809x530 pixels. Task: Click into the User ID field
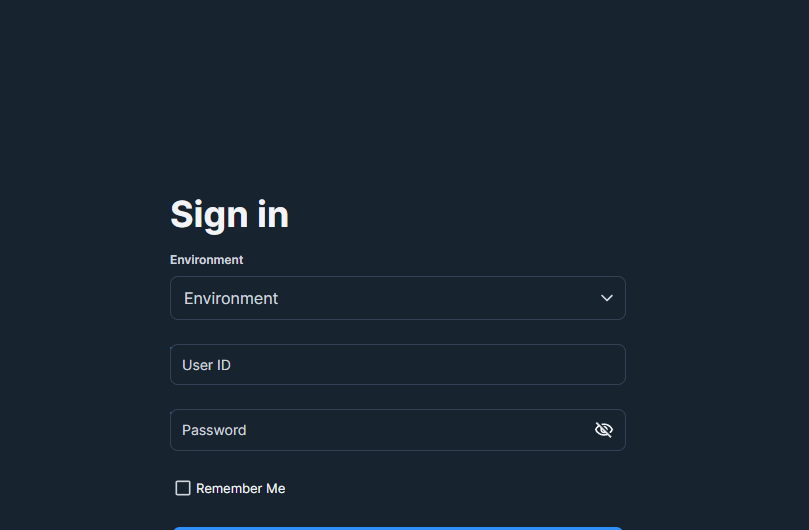[x=397, y=365]
